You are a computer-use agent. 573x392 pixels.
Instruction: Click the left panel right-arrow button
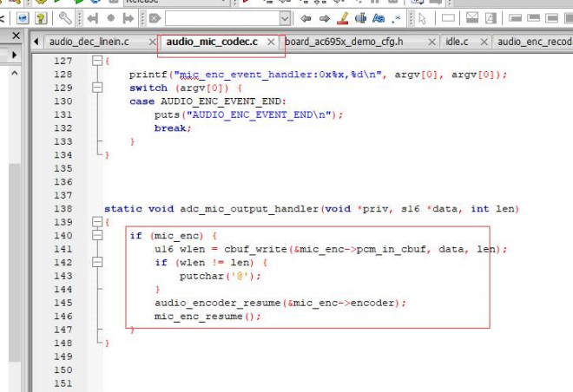click(x=14, y=56)
